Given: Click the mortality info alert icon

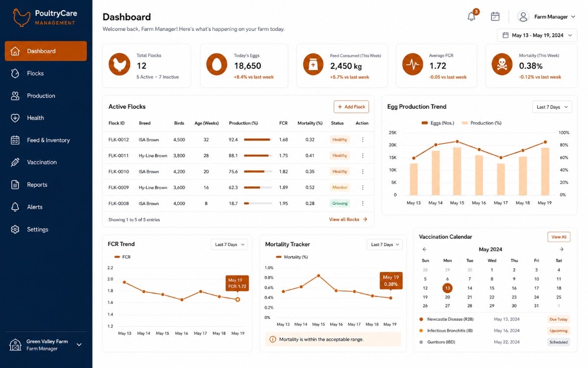Looking at the screenshot, I should [x=273, y=339].
